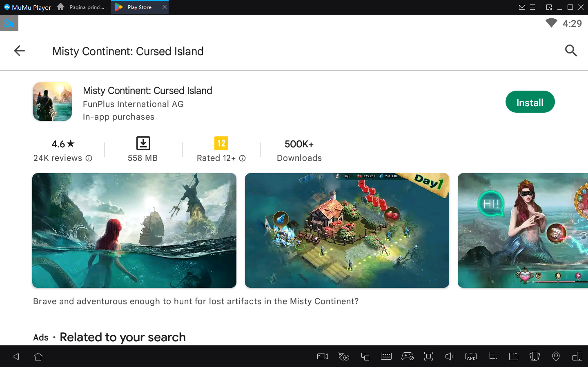Open the shared folder icon
The height and width of the screenshot is (367, 588).
click(x=514, y=356)
